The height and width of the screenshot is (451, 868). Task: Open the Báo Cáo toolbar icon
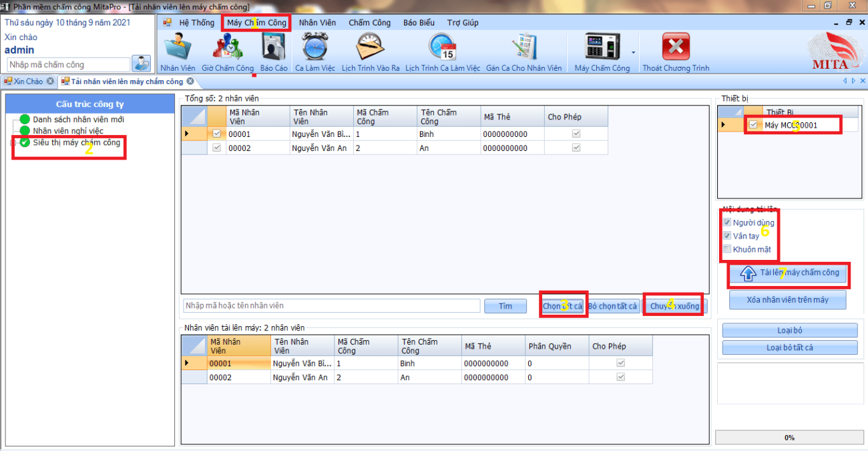pos(274,52)
